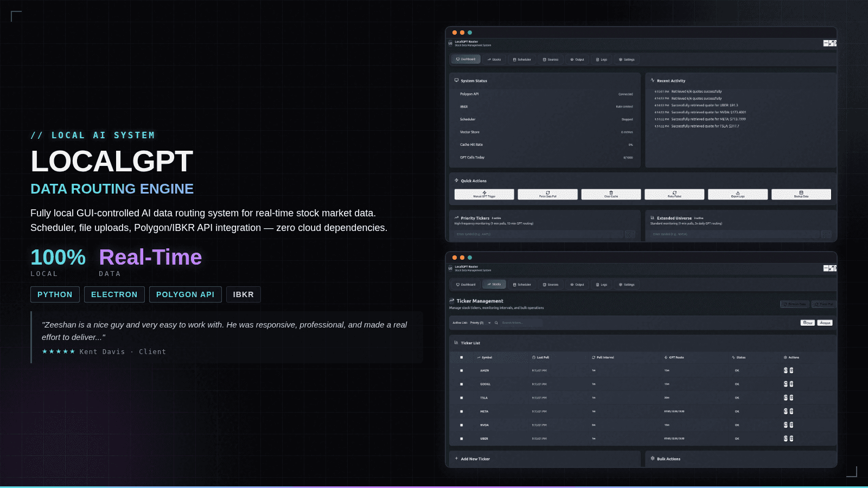Delete the AMZN ticker row
The width and height of the screenshot is (868, 488).
[792, 370]
